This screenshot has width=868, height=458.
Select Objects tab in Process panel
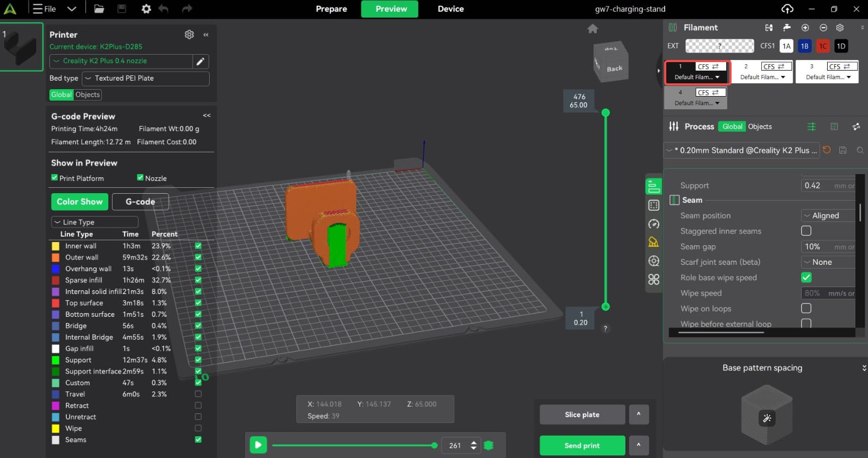pos(760,127)
